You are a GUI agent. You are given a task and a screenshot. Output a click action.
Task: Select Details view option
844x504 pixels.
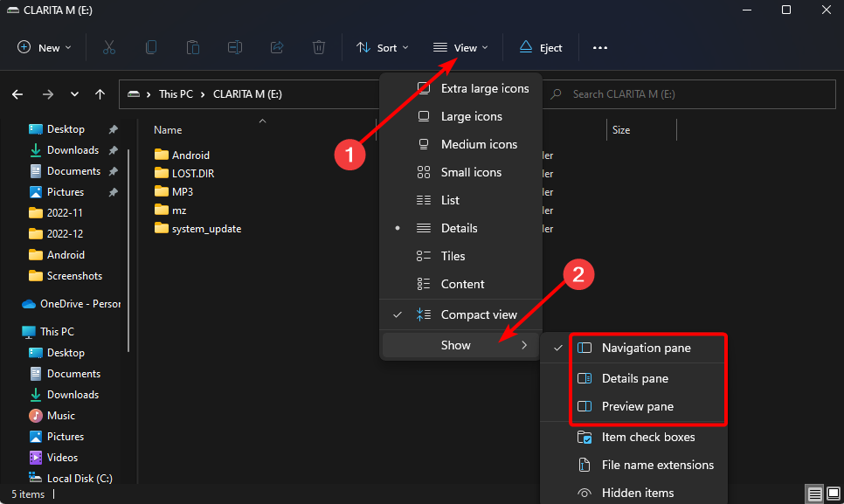[460, 228]
